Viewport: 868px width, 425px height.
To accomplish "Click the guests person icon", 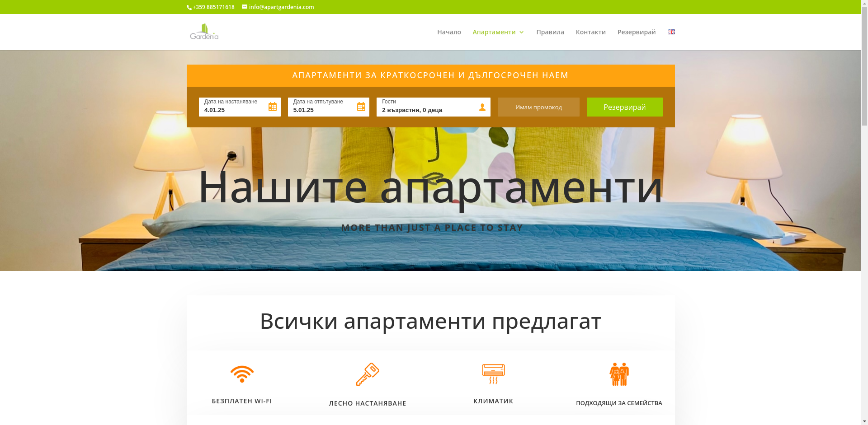I will [x=482, y=107].
